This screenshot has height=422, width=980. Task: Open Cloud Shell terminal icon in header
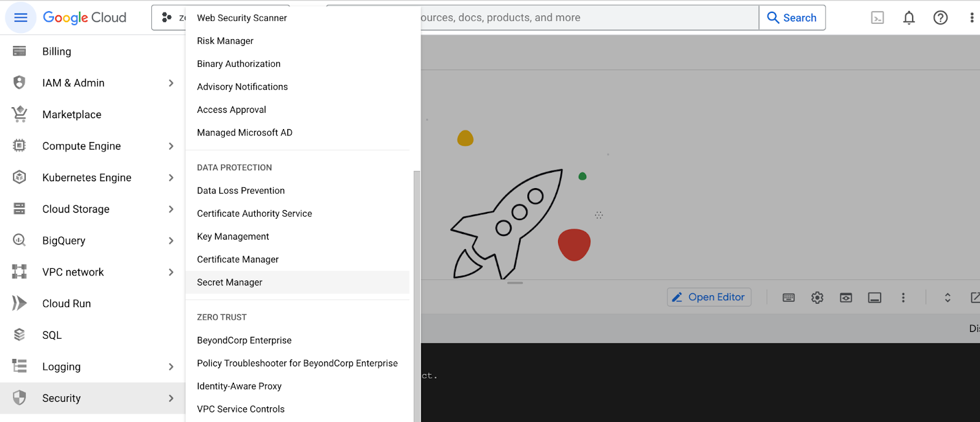[x=877, y=18]
